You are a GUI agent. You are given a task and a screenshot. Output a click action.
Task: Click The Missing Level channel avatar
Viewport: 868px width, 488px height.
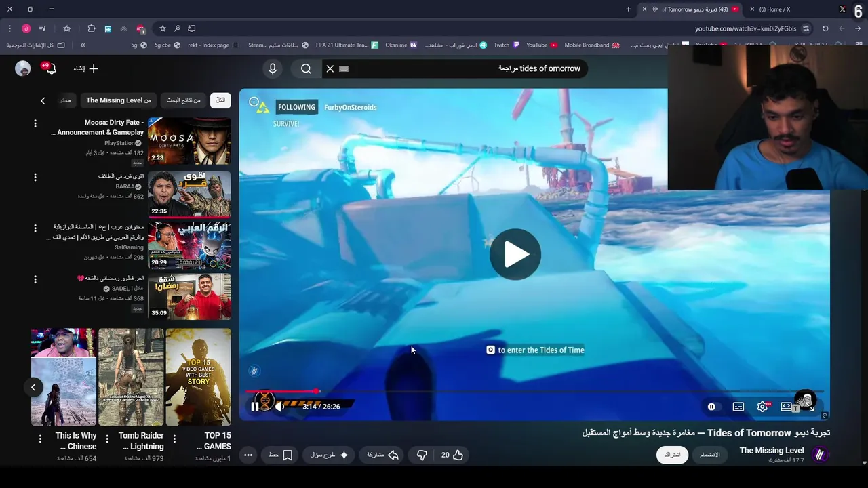coord(820,455)
